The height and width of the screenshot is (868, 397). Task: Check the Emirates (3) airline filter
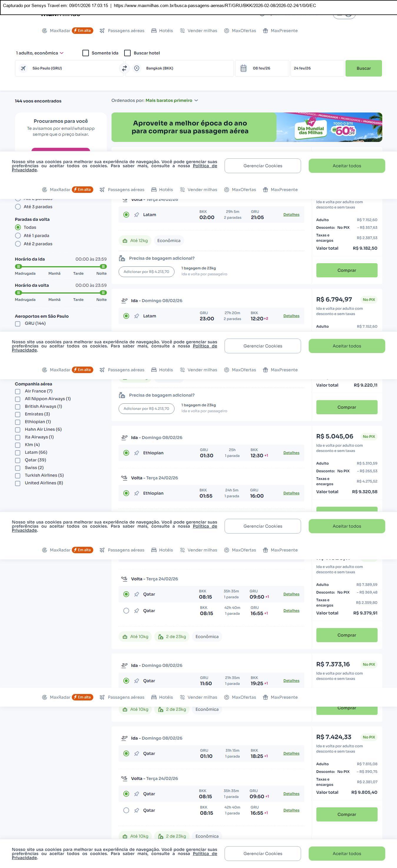pyautogui.click(x=18, y=414)
